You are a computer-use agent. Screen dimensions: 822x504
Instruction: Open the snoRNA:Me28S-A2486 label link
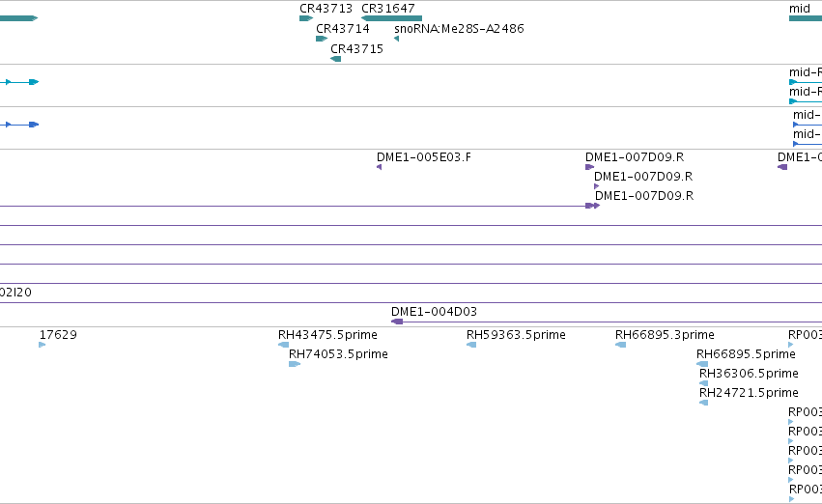point(459,29)
